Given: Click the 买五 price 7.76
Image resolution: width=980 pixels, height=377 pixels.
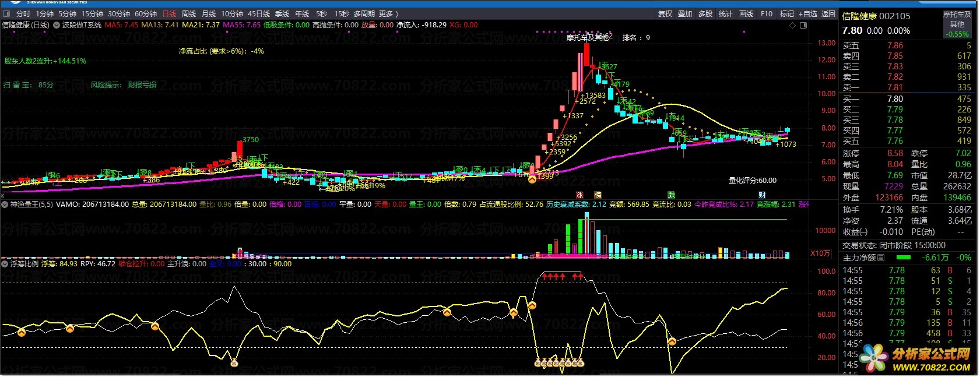Looking at the screenshot, I should coord(895,141).
